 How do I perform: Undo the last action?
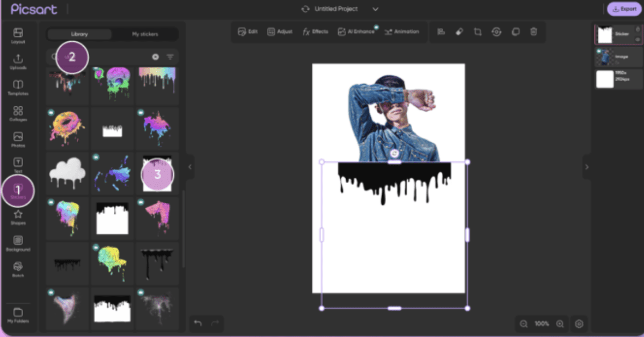coord(197,324)
